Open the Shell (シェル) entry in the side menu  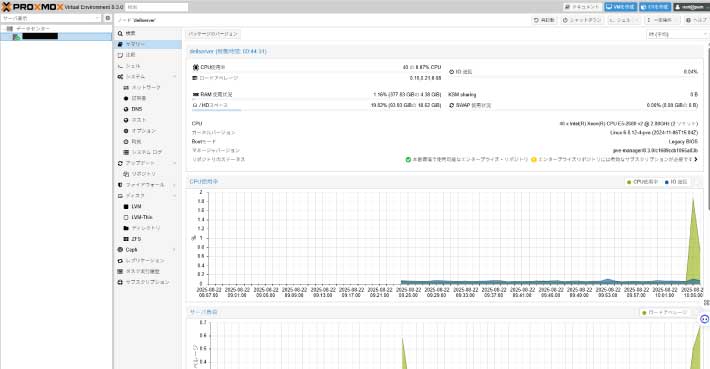148,66
